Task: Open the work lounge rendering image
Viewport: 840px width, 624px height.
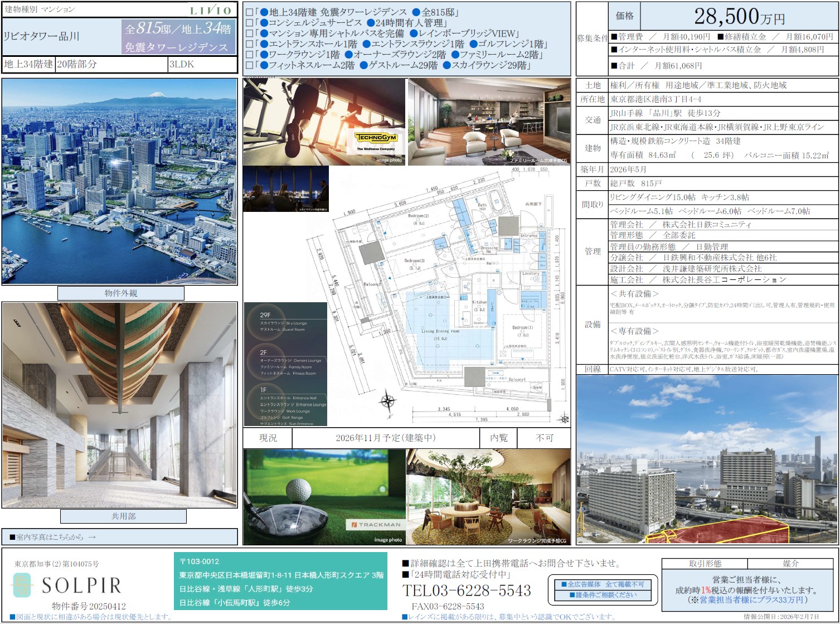Action: point(488,497)
